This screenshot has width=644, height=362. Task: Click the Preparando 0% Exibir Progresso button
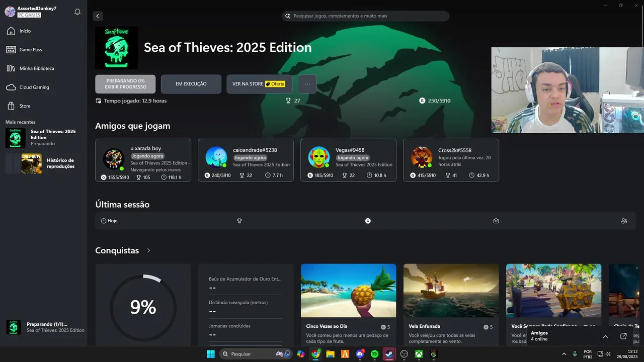pos(125,84)
